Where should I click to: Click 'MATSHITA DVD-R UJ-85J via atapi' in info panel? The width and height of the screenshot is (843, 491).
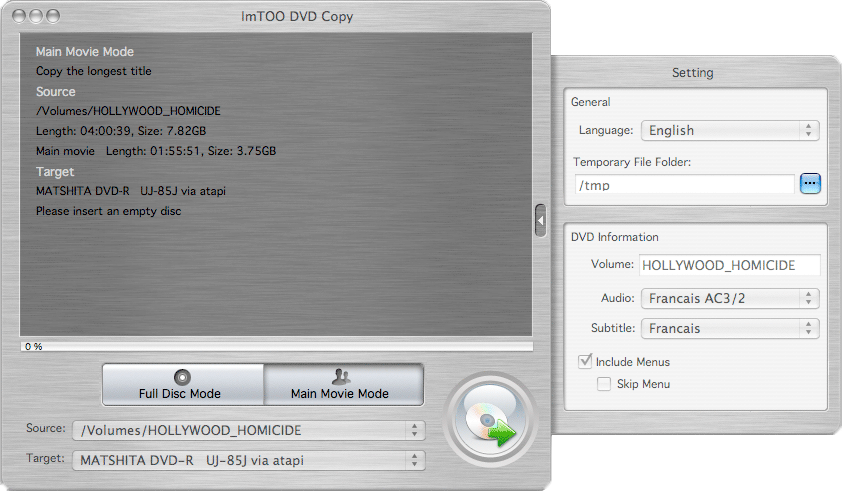pyautogui.click(x=131, y=191)
